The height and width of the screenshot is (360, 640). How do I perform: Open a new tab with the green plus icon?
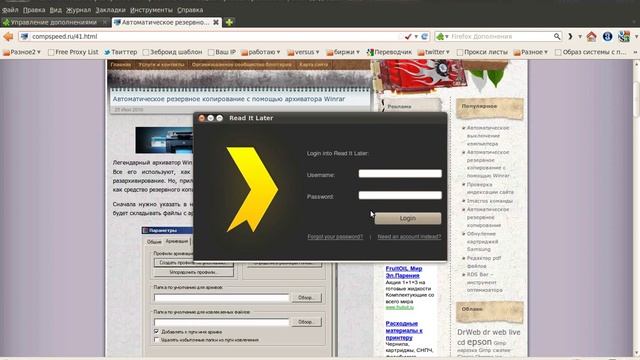pos(229,22)
